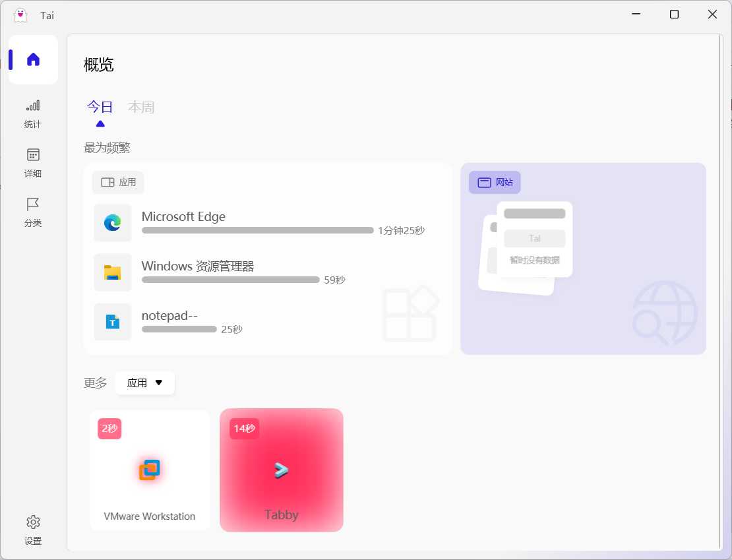Screen dimensions: 732x560
Task: Select the 网站 websites tab
Action: [495, 182]
